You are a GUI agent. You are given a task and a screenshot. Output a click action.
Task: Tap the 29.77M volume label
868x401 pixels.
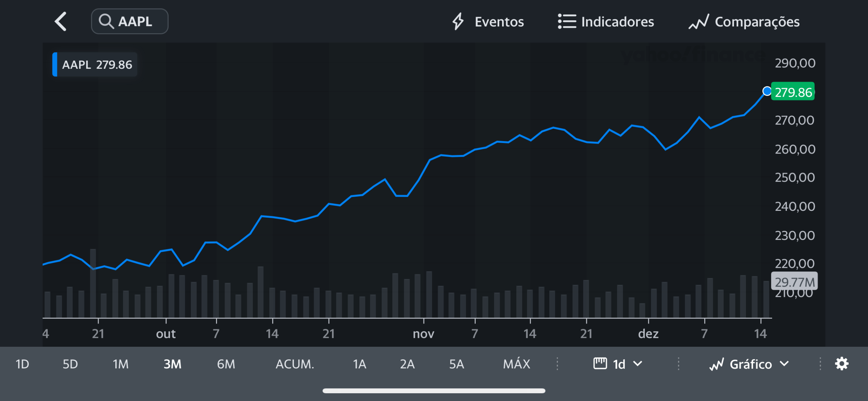pyautogui.click(x=794, y=282)
